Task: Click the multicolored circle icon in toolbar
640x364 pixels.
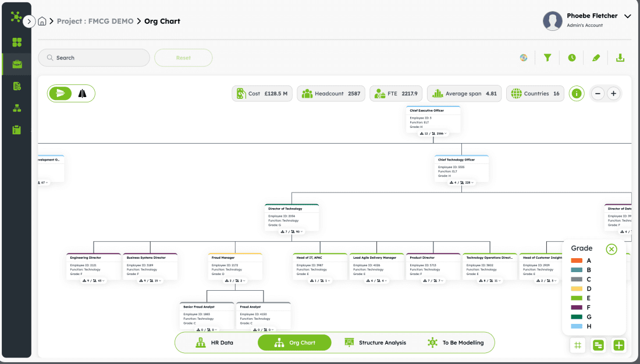Action: (x=524, y=58)
